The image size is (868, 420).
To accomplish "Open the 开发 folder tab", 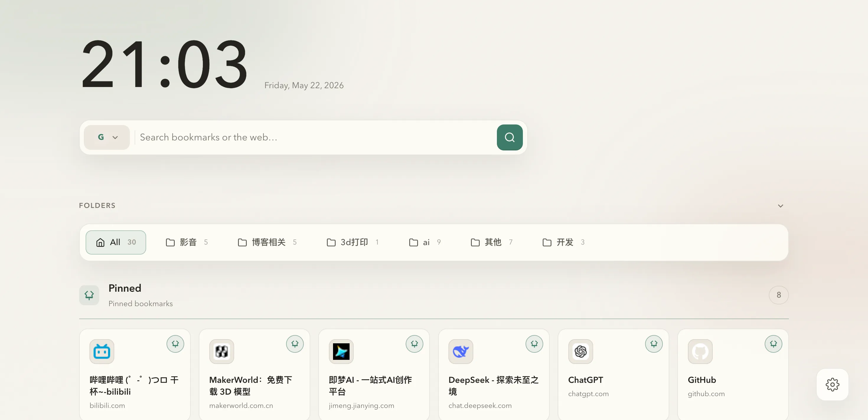I will (563, 242).
